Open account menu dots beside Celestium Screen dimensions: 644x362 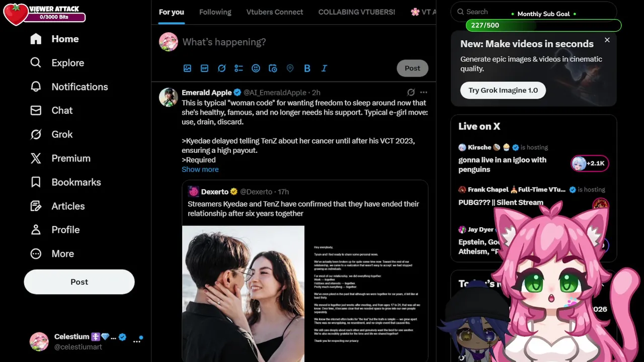click(x=136, y=341)
